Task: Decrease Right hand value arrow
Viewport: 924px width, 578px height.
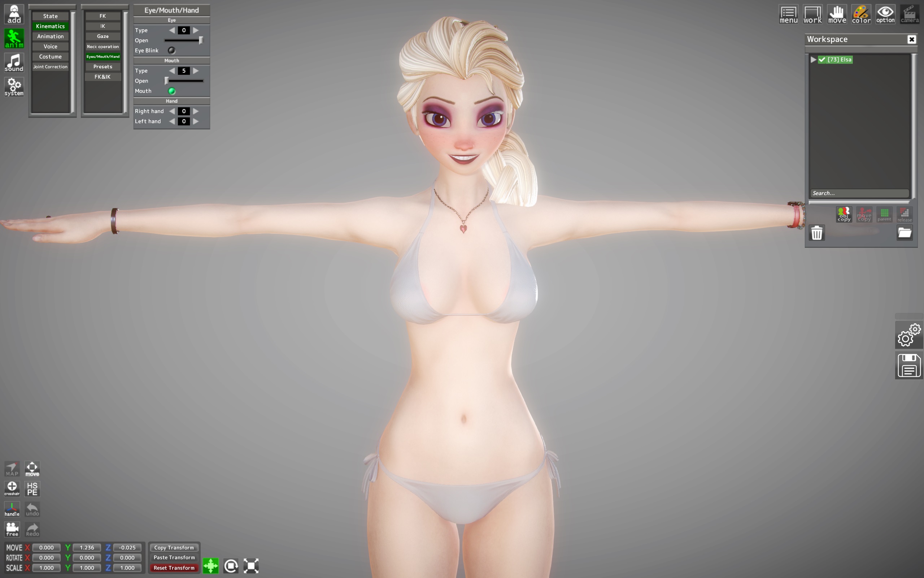Action: 172,111
